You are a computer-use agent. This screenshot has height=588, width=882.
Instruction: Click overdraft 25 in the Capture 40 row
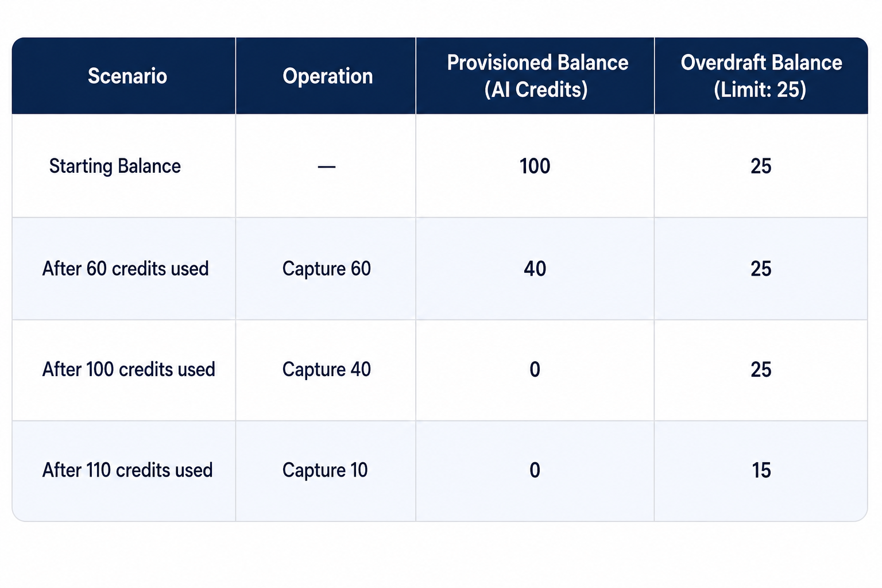tap(761, 369)
